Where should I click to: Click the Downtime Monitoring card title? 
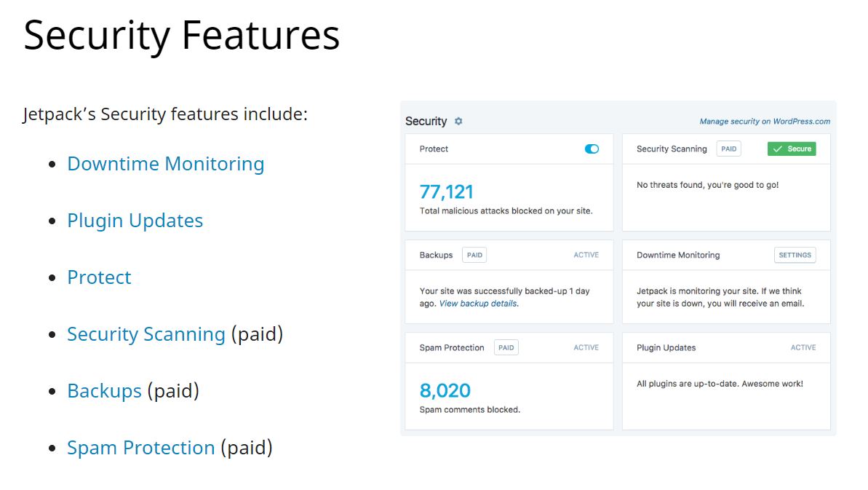click(x=678, y=256)
